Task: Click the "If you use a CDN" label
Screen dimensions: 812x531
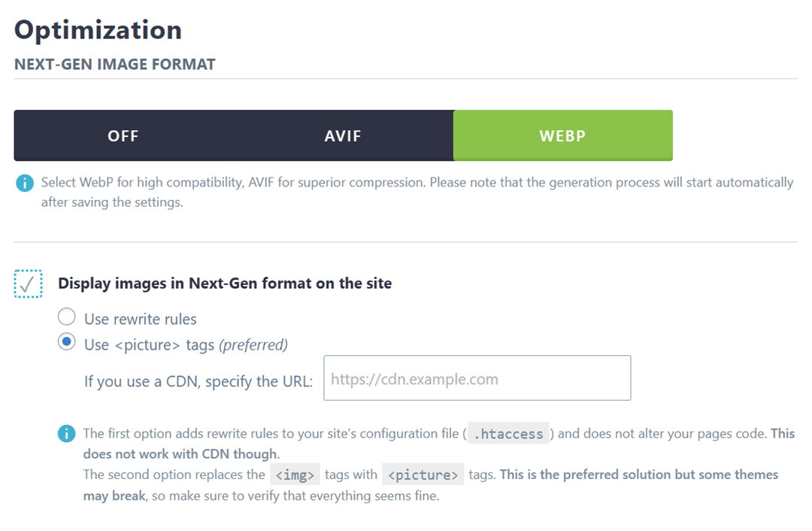Action: [198, 381]
